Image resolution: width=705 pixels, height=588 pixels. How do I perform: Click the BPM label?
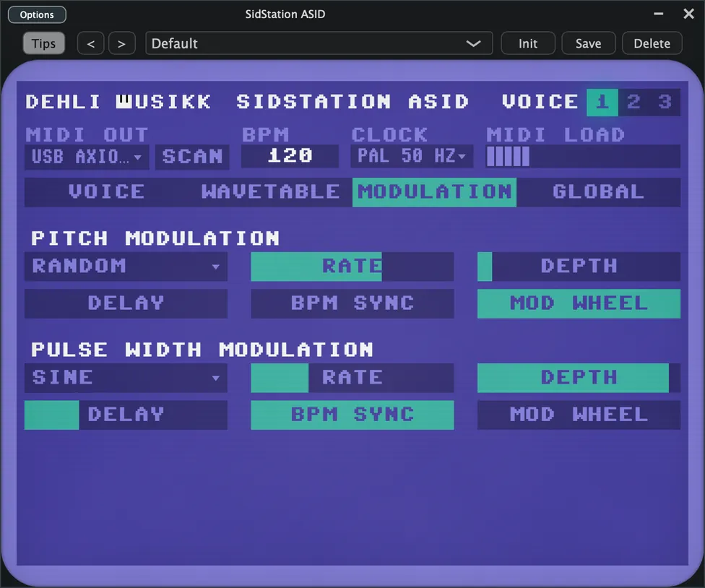(x=266, y=135)
